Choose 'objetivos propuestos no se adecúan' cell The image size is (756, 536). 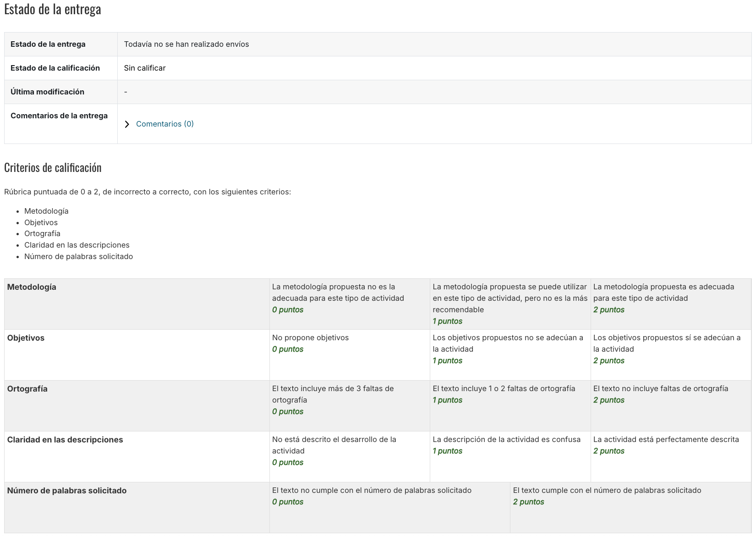coord(509,354)
